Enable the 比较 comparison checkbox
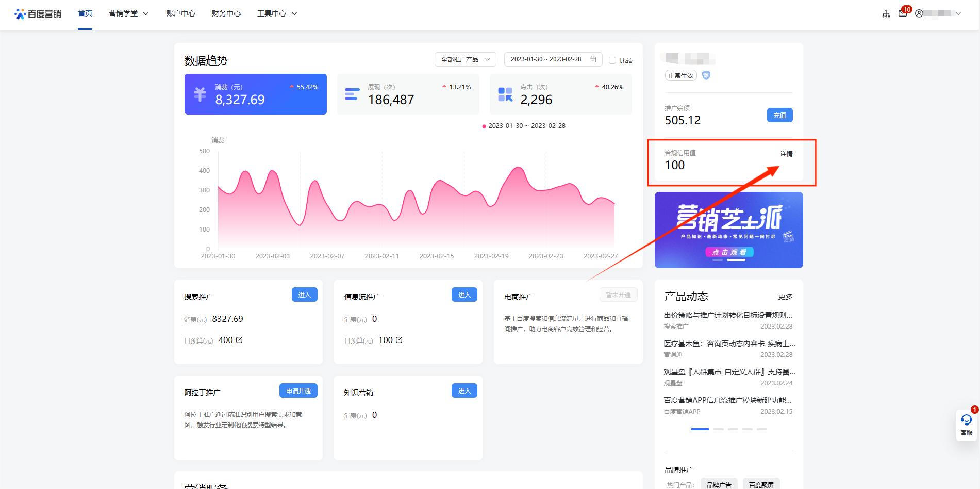980x489 pixels. [x=612, y=60]
